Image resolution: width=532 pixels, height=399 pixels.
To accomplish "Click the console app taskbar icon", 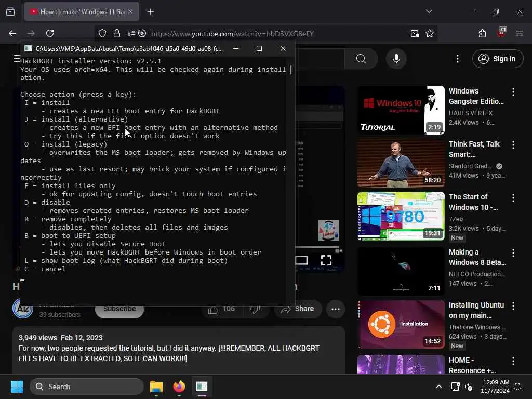I will tap(202, 387).
